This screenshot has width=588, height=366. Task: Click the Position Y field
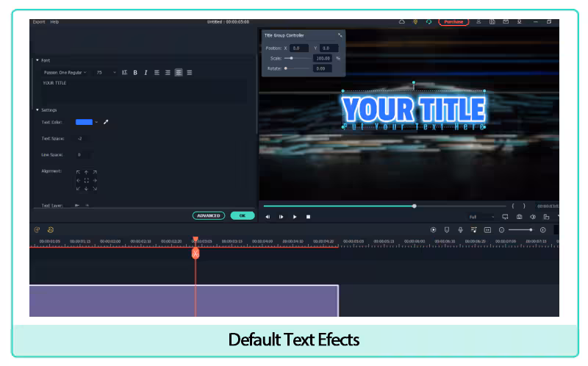click(x=329, y=48)
